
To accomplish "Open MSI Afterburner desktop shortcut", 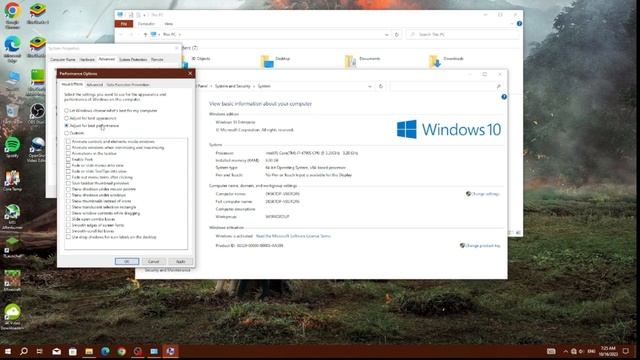I will (x=12, y=216).
